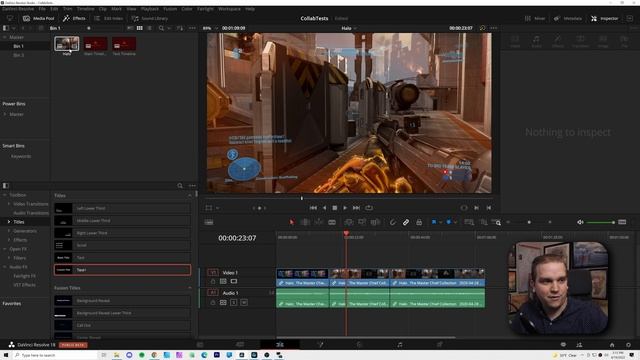Open the Edit Index panel
The width and height of the screenshot is (640, 360).
pyautogui.click(x=109, y=18)
